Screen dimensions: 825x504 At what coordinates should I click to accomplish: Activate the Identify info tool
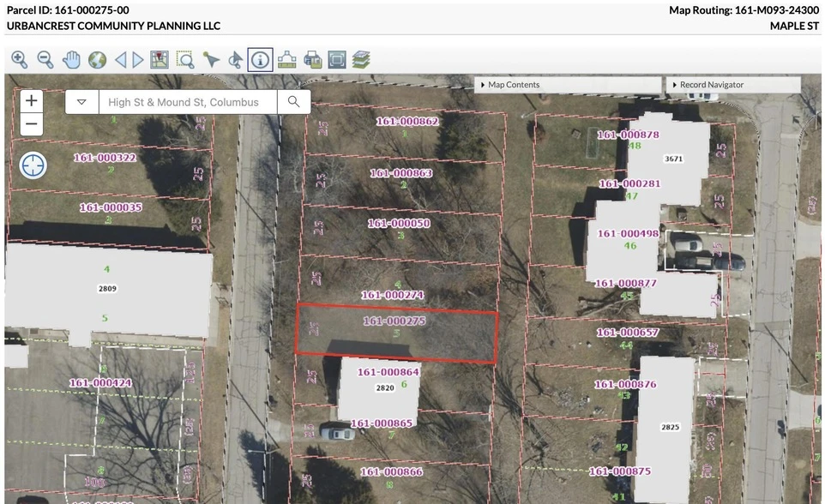point(260,60)
